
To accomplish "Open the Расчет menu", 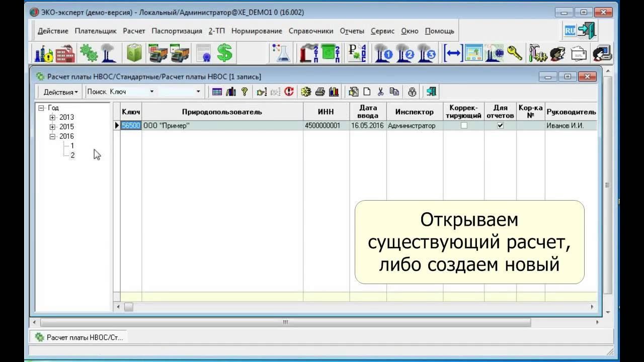I will click(x=134, y=31).
